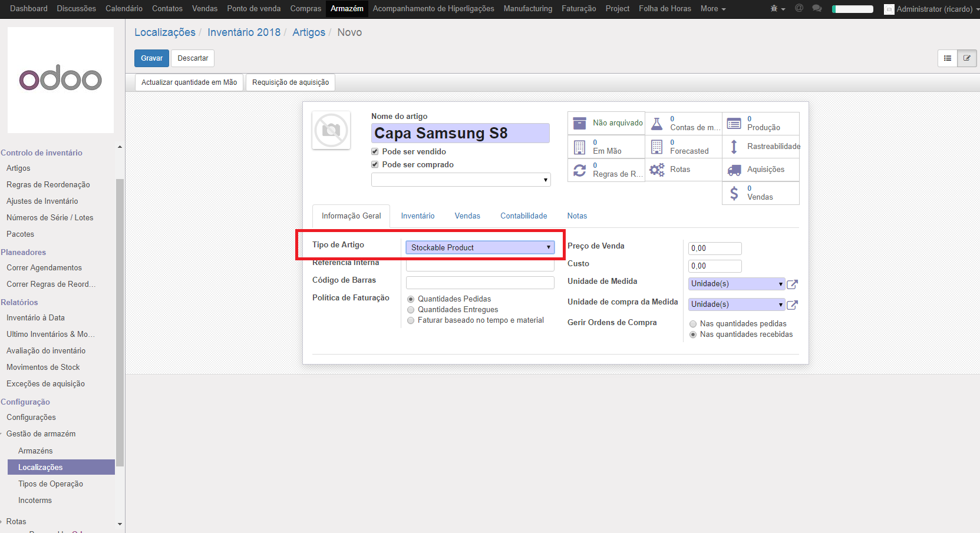Click the Rastreabilidade arrows icon
Viewport: 980px width, 533px height.
pos(734,147)
